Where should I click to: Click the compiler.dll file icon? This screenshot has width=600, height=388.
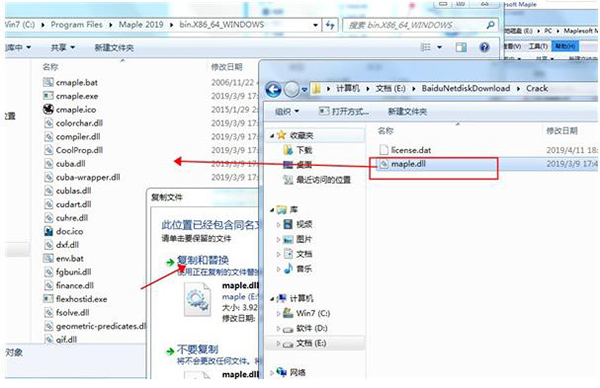coord(48,137)
